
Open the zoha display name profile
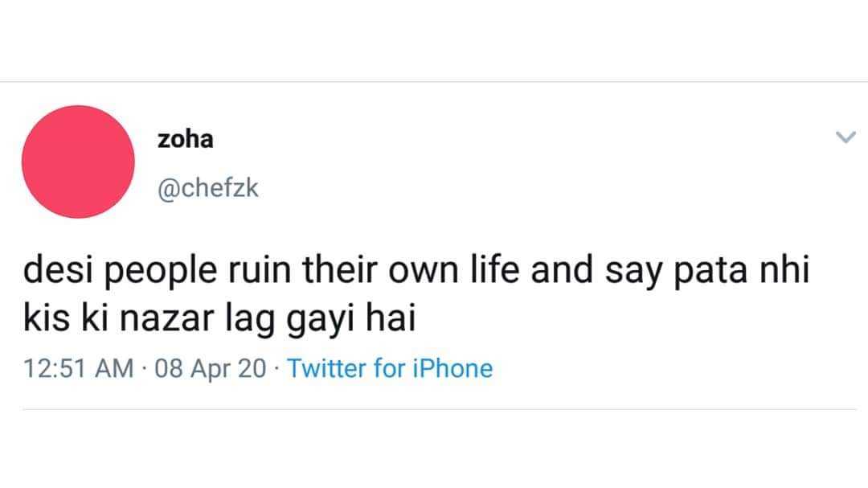pyautogui.click(x=186, y=139)
